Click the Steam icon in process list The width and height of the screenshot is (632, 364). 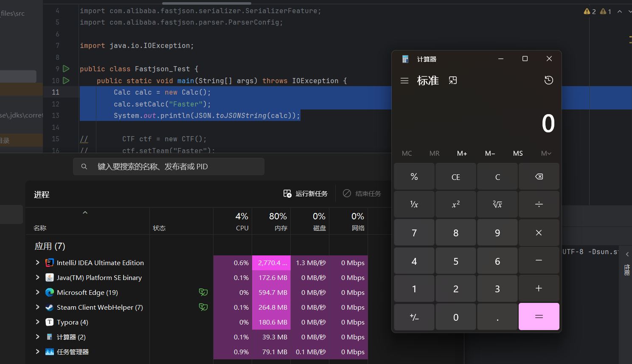coord(50,307)
